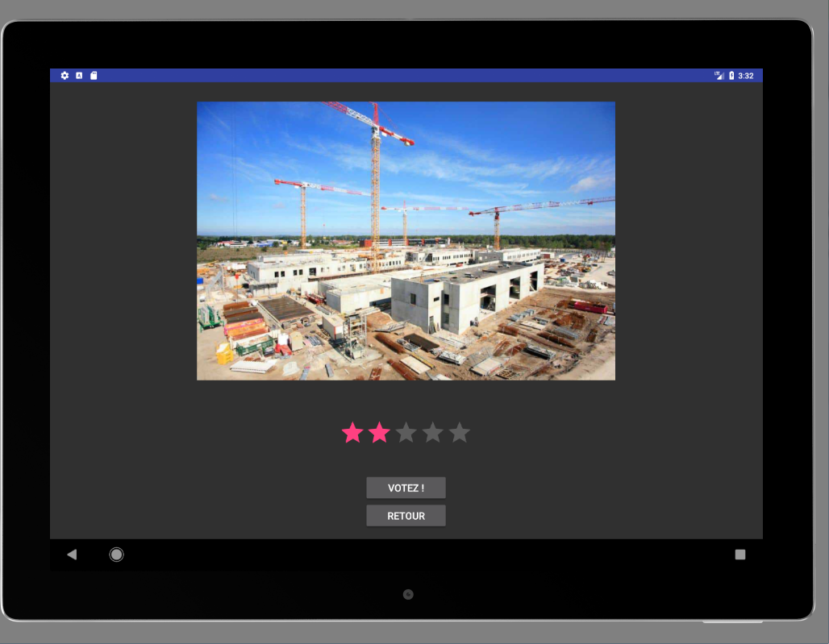The height and width of the screenshot is (644, 829).
Task: Open recent apps with square button
Action: point(740,555)
